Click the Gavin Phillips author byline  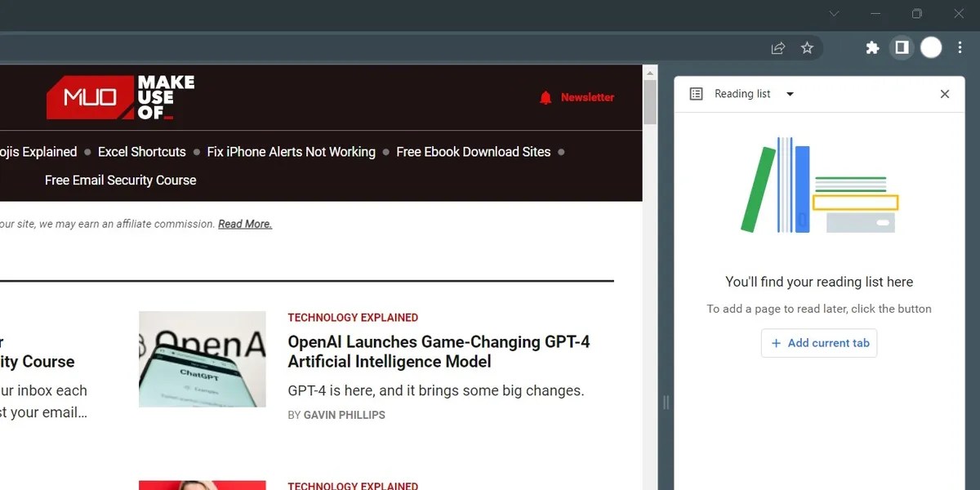[x=344, y=414]
